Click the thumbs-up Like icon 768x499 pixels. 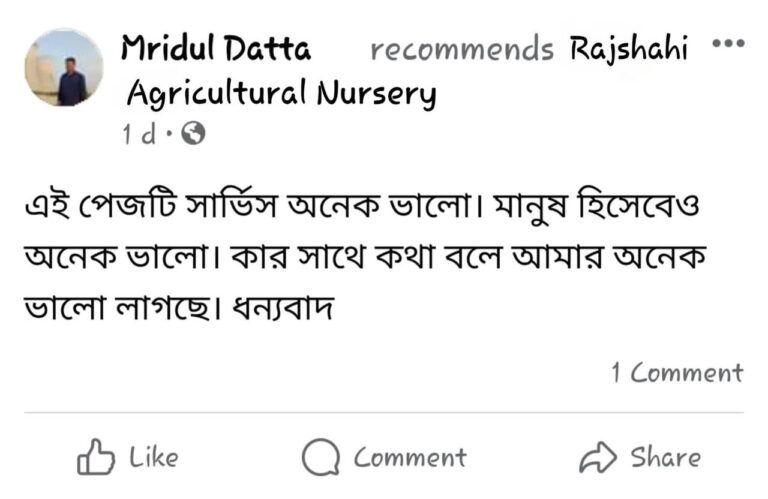coord(98,458)
